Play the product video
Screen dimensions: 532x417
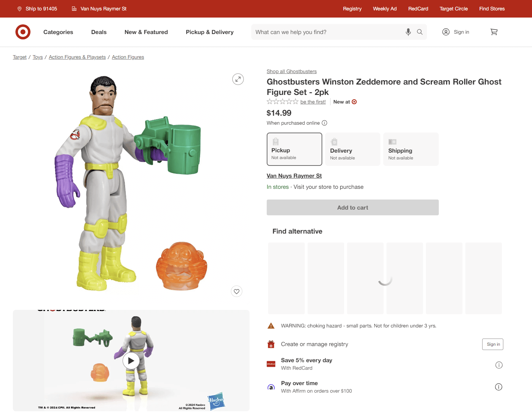coord(131,361)
